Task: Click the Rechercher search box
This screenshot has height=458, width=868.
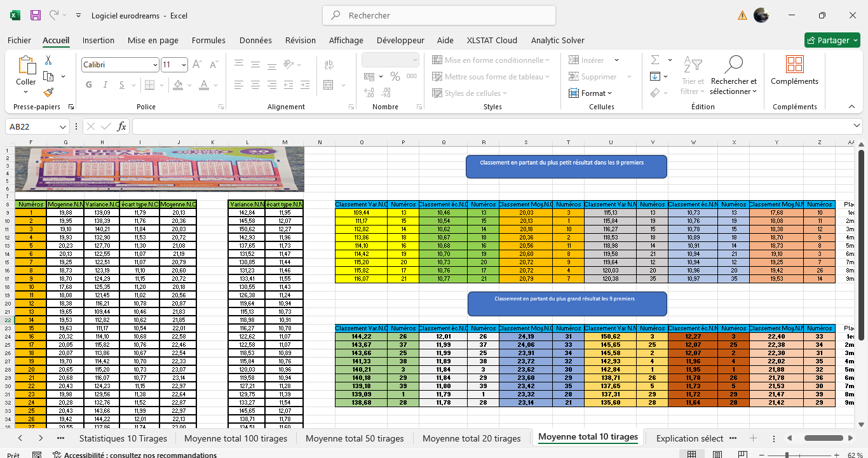Action: pyautogui.click(x=439, y=15)
